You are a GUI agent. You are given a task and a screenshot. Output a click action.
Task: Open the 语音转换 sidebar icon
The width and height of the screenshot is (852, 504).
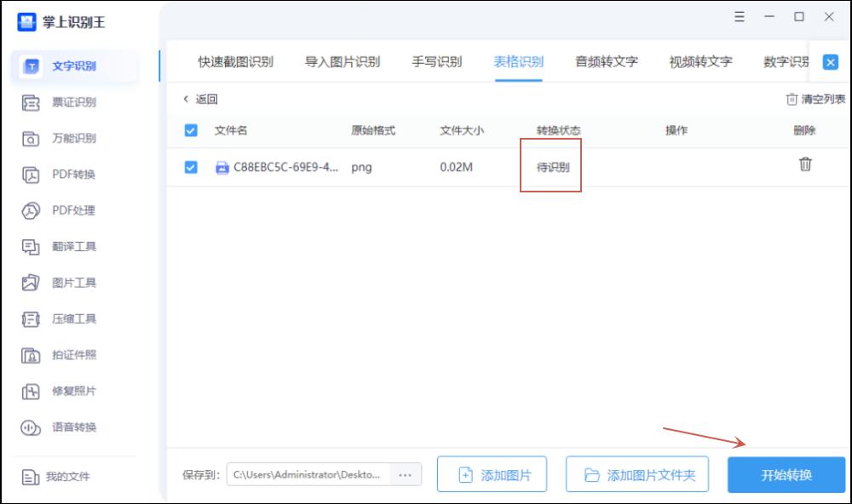click(31, 427)
